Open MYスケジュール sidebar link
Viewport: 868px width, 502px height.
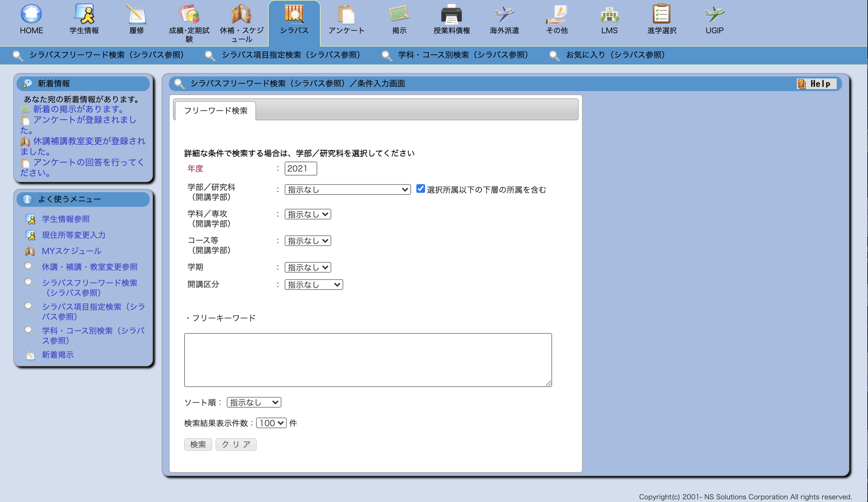tap(72, 251)
